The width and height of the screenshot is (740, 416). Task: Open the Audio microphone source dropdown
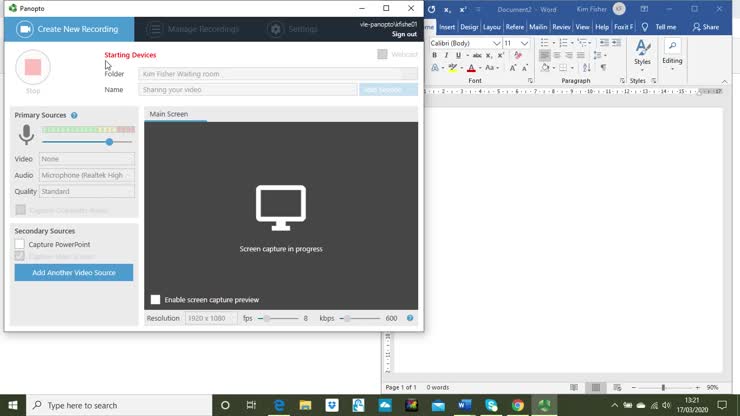86,175
